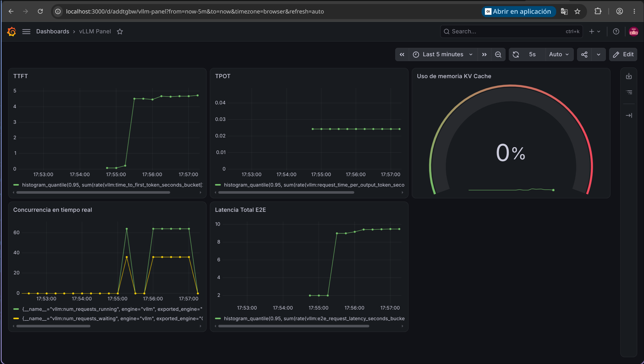Open the Last 5 minutes time picker
This screenshot has width=644, height=364.
(443, 54)
